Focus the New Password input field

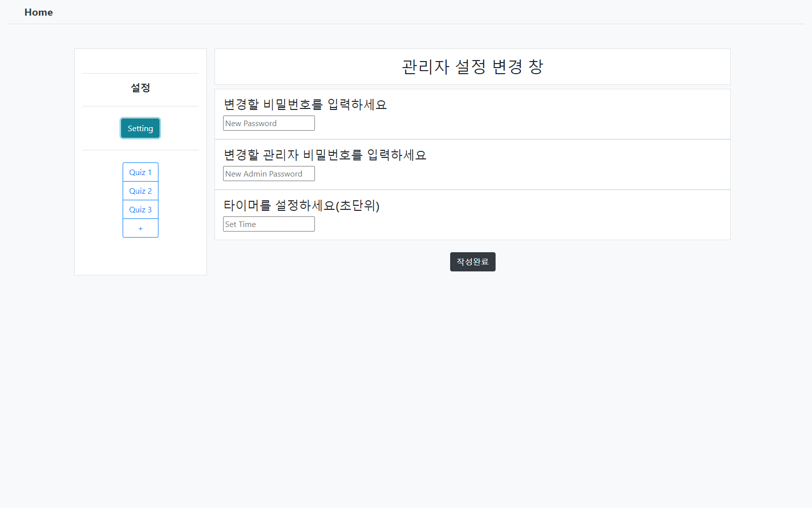click(x=268, y=123)
